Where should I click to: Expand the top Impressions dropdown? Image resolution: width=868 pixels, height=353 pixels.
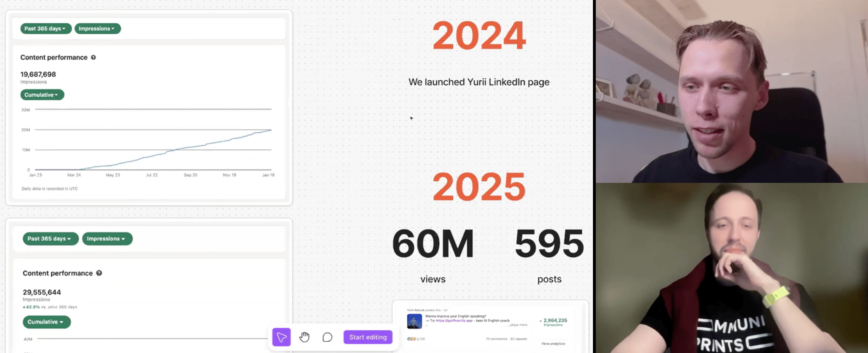[97, 29]
